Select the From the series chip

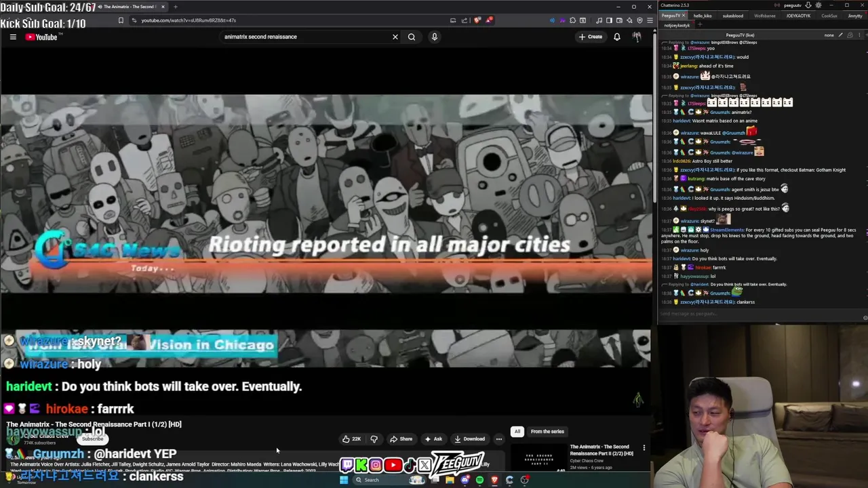tap(547, 431)
